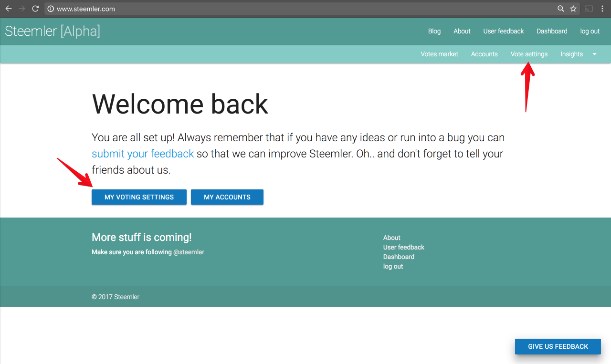Click About in the footer
Viewport: 611px width, 364px height.
(391, 238)
